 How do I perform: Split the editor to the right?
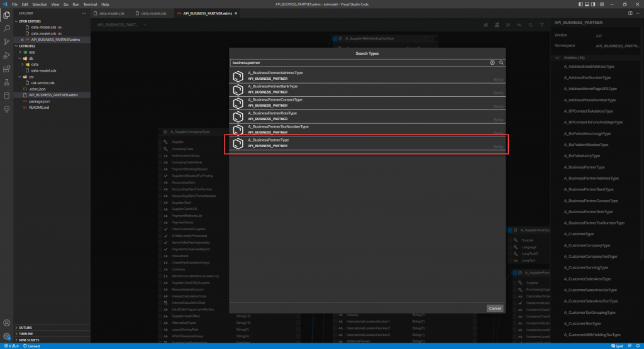[x=630, y=13]
